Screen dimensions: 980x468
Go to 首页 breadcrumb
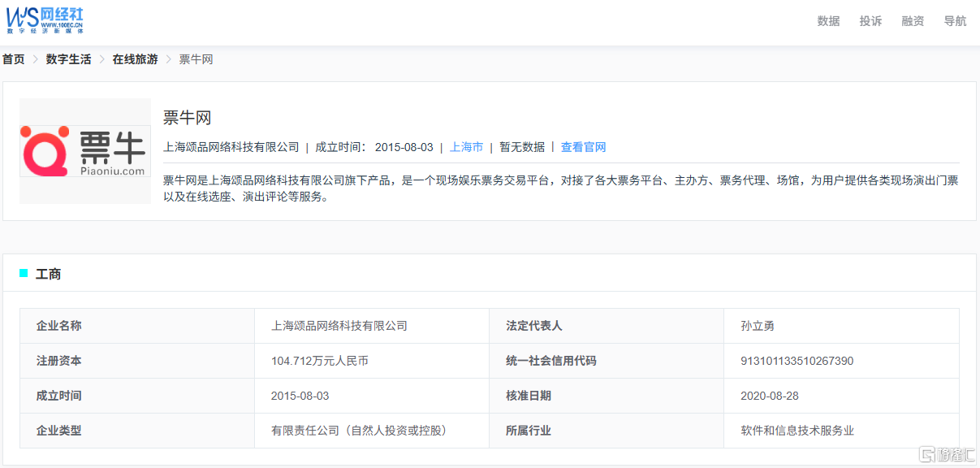coord(14,59)
